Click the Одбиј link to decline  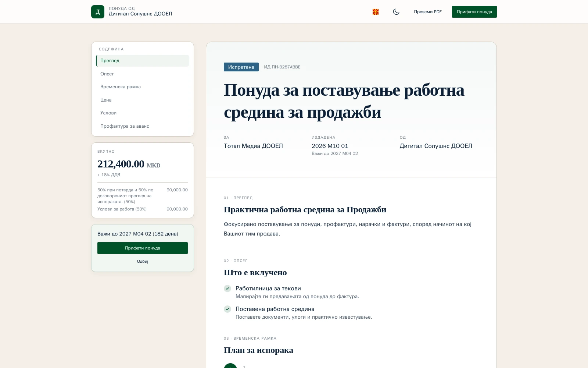coord(143,261)
